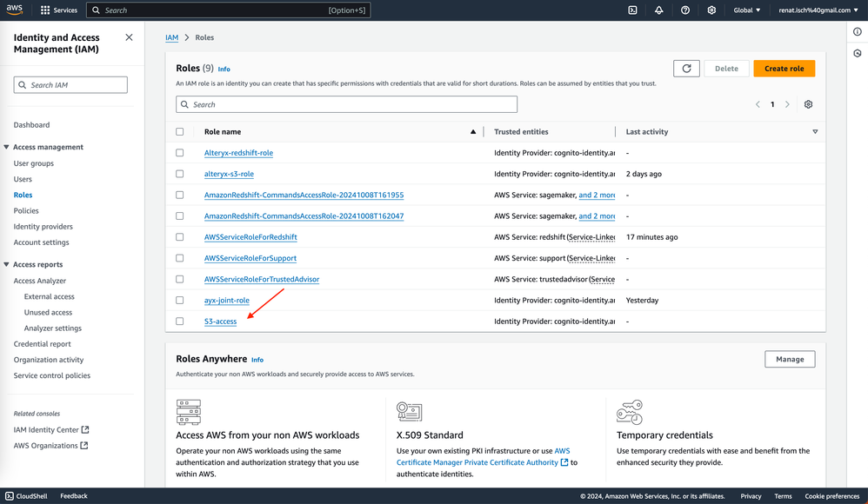Check the Alteryx-redshift-role row
This screenshot has height=504, width=868.
click(x=179, y=153)
